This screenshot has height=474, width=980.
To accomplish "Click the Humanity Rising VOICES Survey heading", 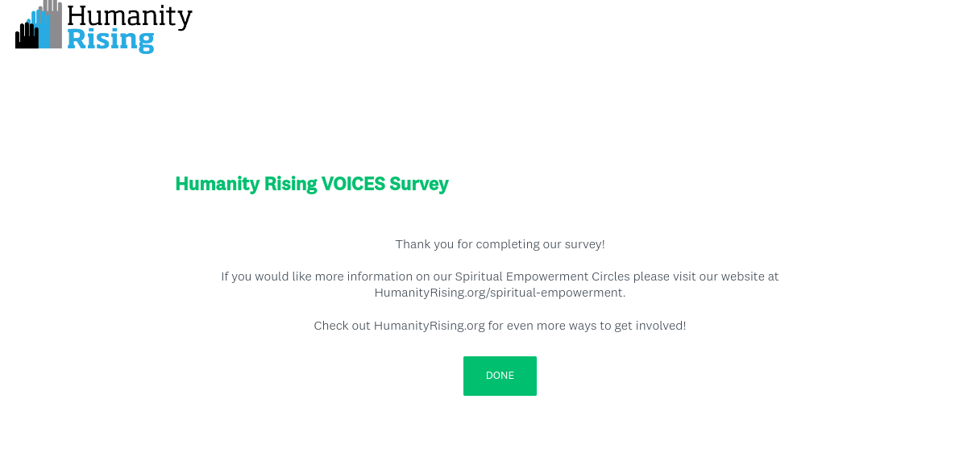I will 312,185.
